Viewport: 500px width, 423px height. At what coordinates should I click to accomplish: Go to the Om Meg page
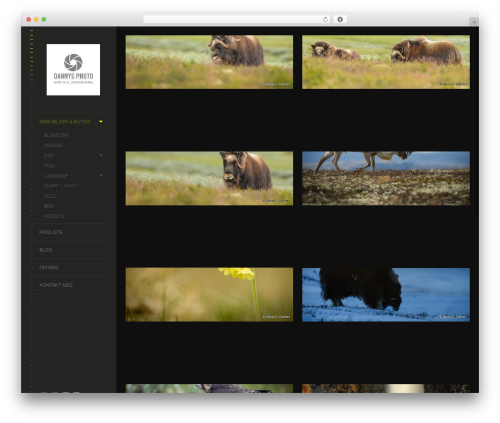[49, 267]
